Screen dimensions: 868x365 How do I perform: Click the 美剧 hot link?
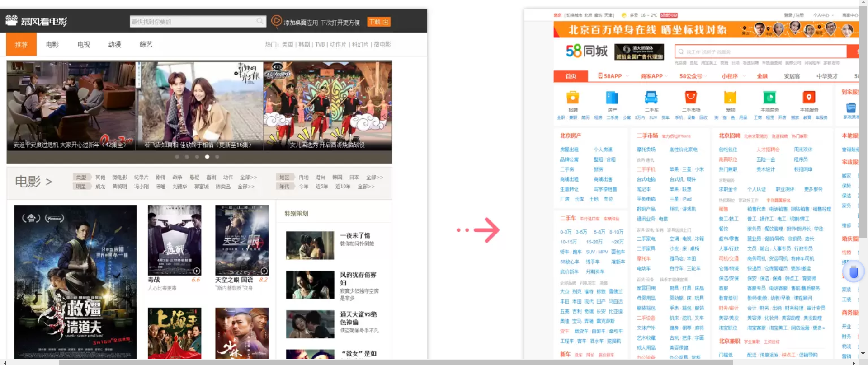coord(288,44)
